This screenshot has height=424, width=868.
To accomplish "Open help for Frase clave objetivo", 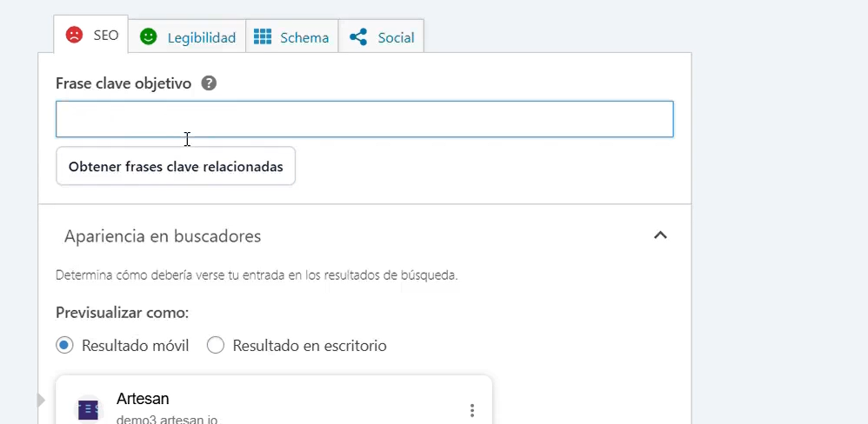I will 209,83.
